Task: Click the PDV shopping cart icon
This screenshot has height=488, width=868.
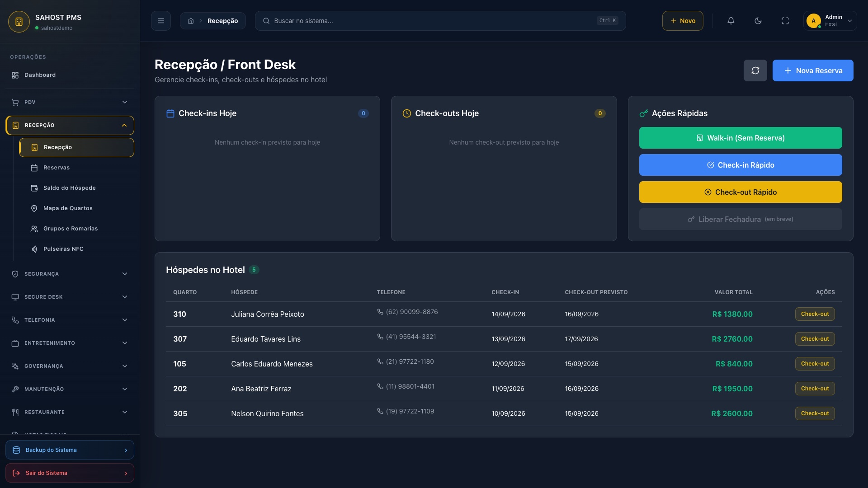Action: pyautogui.click(x=15, y=102)
